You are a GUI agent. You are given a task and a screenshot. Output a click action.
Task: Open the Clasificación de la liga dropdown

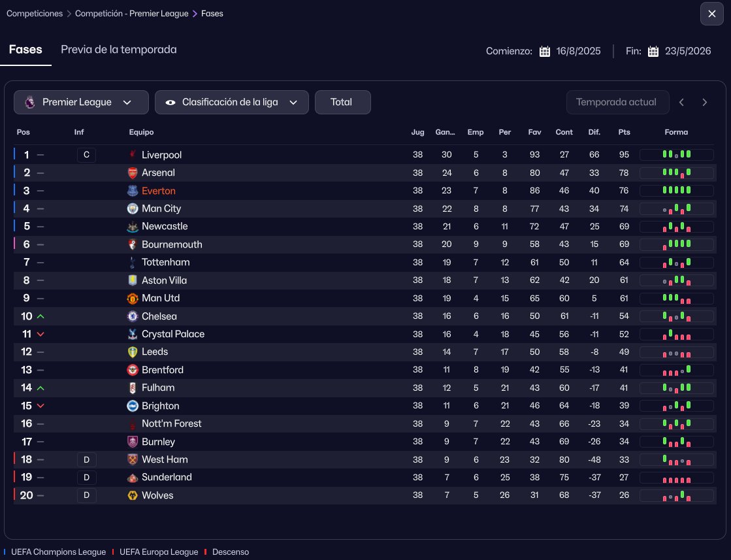point(231,103)
